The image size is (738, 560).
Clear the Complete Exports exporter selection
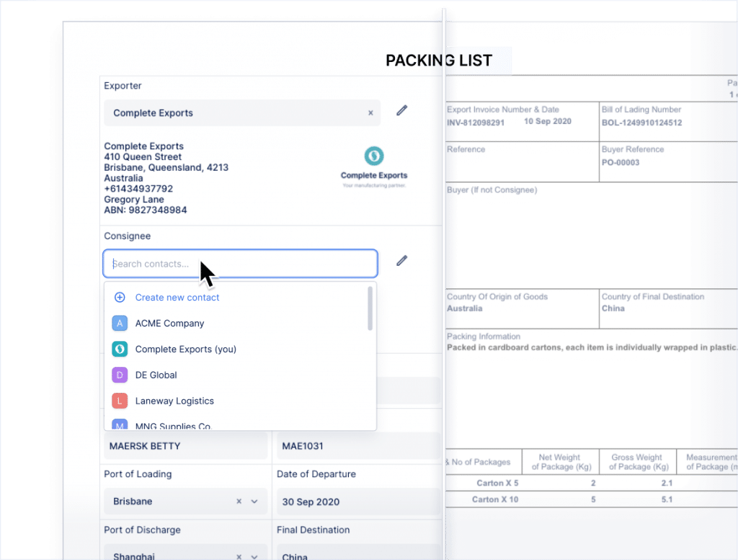pyautogui.click(x=370, y=113)
